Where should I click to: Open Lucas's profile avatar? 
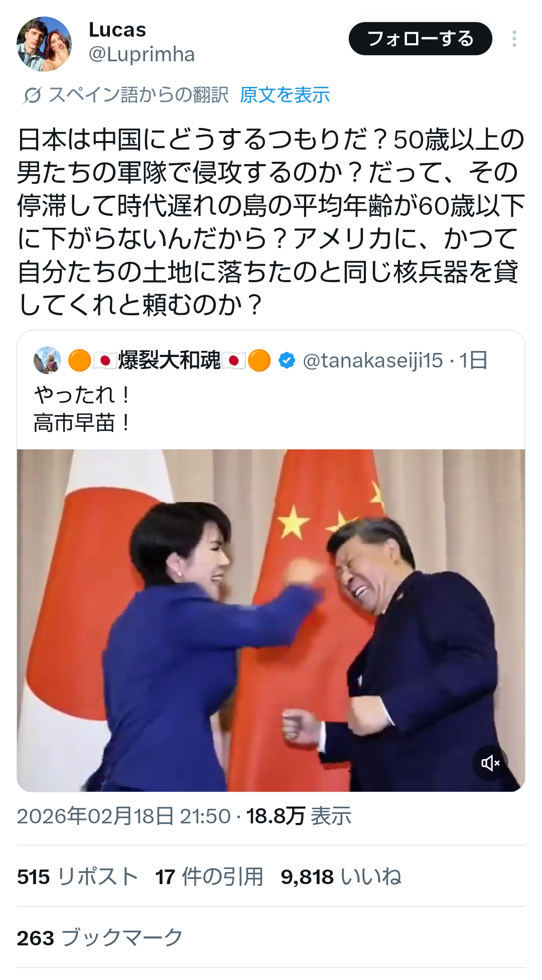coord(44,44)
